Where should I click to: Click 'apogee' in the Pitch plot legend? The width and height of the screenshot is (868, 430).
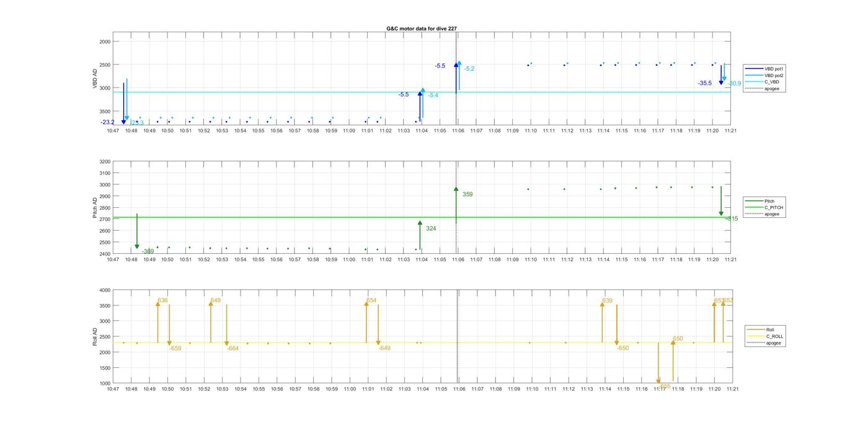coord(763,214)
